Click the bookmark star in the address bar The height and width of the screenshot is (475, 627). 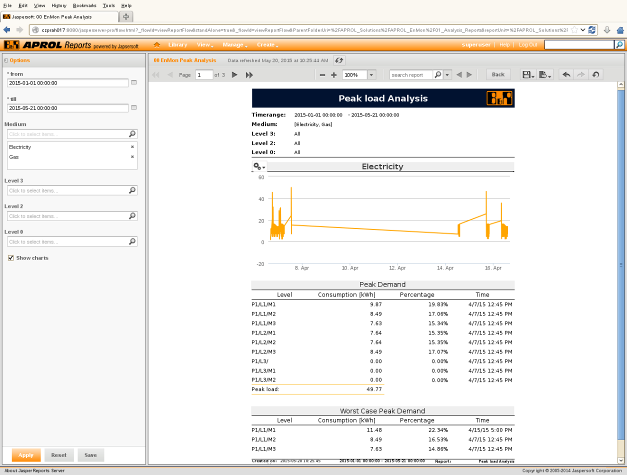(575, 30)
